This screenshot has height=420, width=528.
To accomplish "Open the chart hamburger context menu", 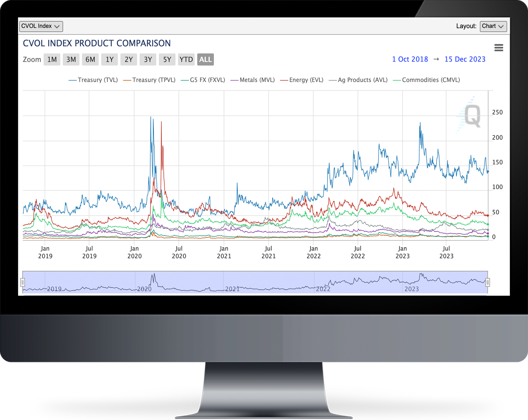I will pyautogui.click(x=499, y=48).
